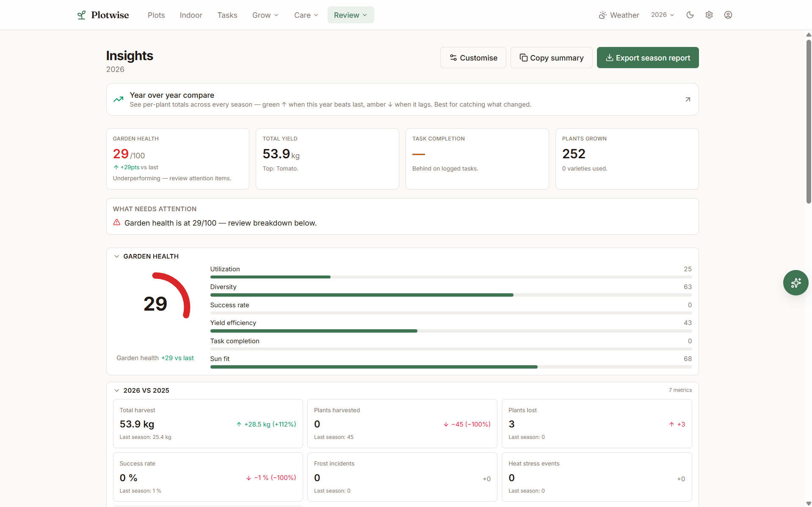
Task: Click down arrow beside −1 % (−100%)
Action: coord(249,478)
